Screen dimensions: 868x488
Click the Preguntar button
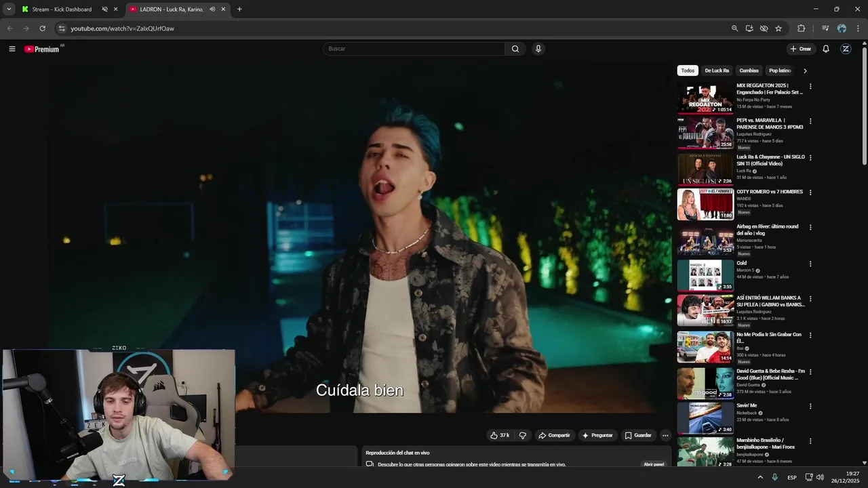[597, 435]
